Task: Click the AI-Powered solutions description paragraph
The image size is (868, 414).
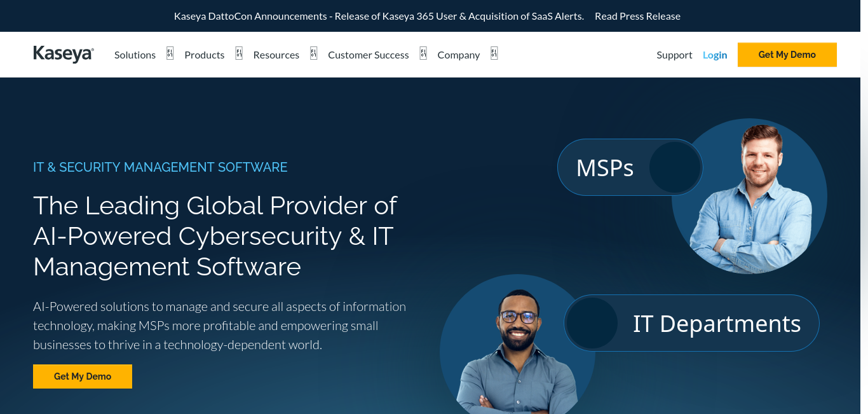Action: click(x=220, y=326)
